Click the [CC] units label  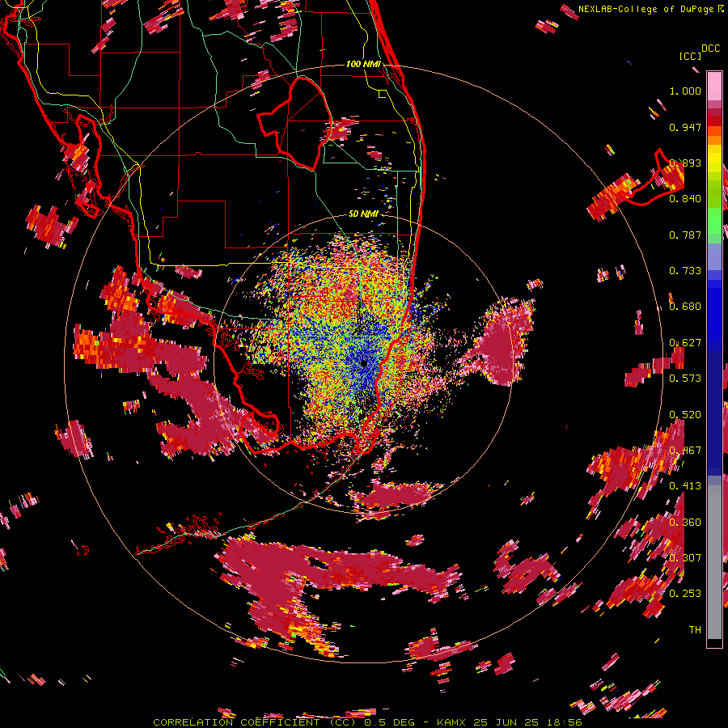(691, 56)
